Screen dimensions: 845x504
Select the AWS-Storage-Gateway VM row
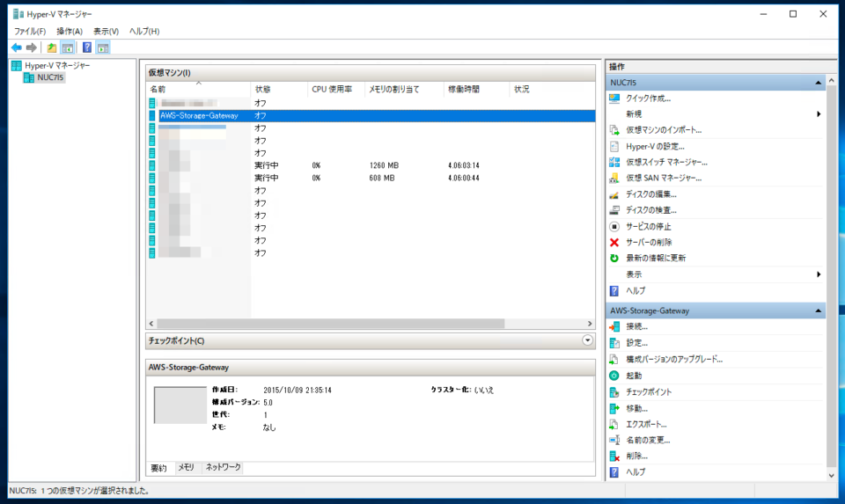click(x=371, y=116)
